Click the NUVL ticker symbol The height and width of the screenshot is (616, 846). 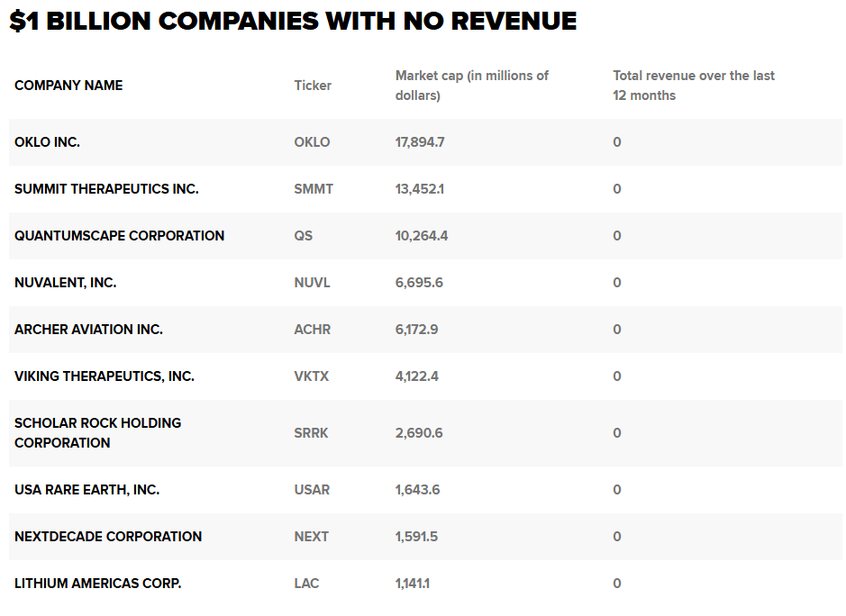(x=312, y=283)
